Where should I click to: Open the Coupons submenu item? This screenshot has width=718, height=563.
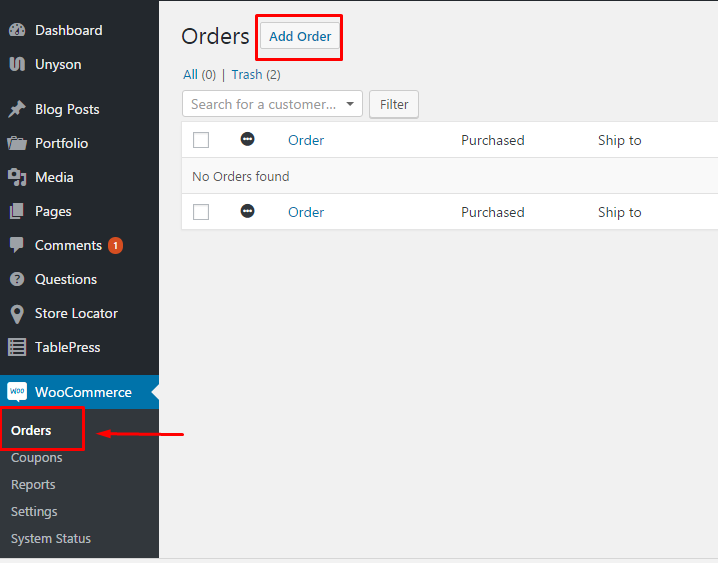pyautogui.click(x=37, y=458)
